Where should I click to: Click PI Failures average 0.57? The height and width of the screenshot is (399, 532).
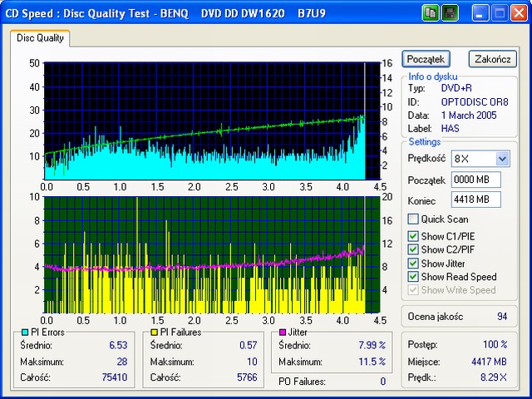click(x=248, y=345)
